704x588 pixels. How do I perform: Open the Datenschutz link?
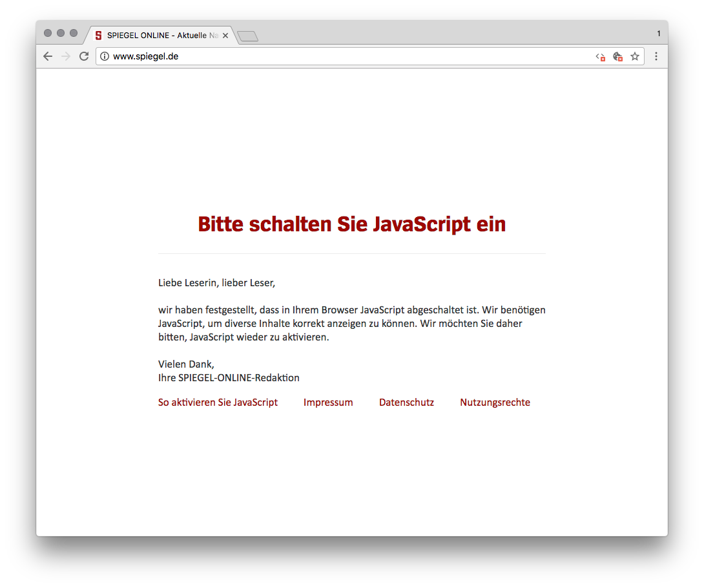pyautogui.click(x=406, y=402)
